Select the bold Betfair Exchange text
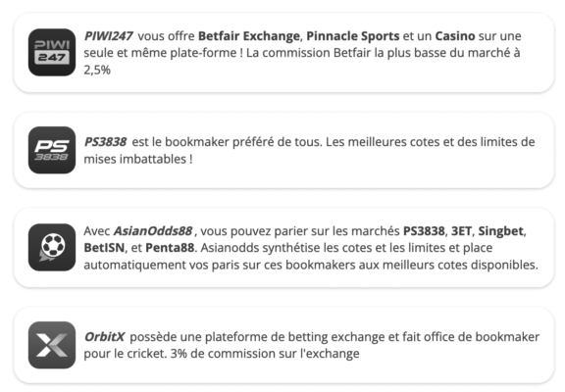 tap(249, 36)
